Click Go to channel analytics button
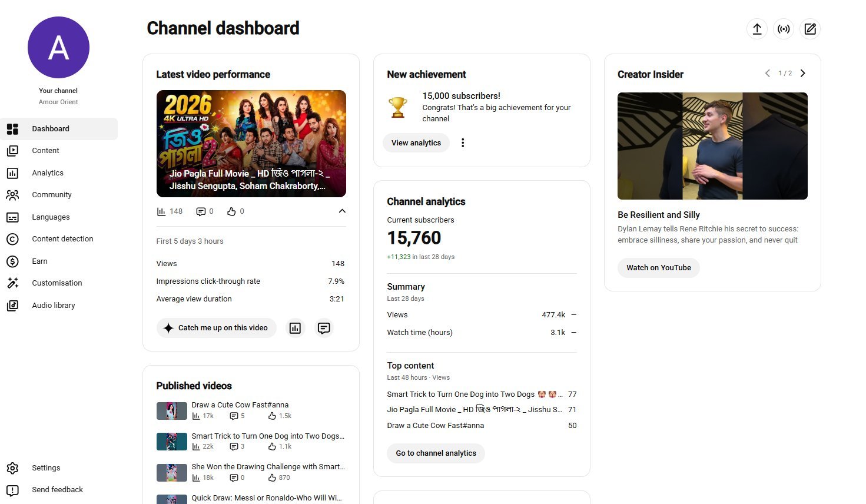Viewport: 866px width, 504px height. (436, 453)
